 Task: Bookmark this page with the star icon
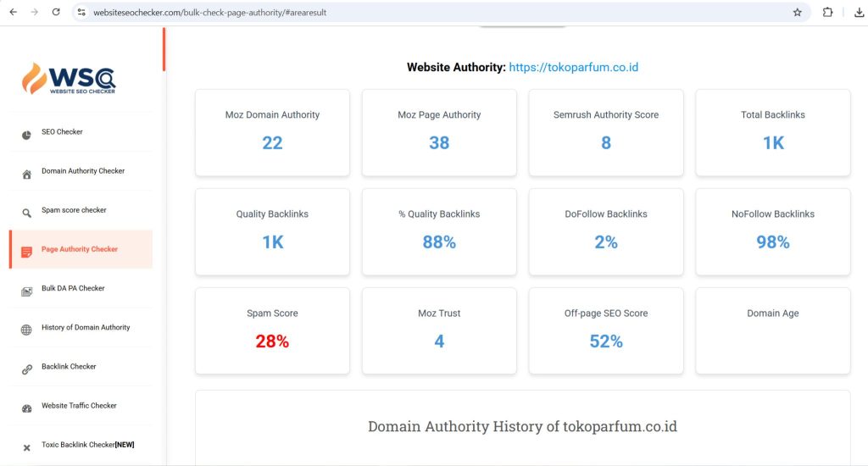pos(797,13)
